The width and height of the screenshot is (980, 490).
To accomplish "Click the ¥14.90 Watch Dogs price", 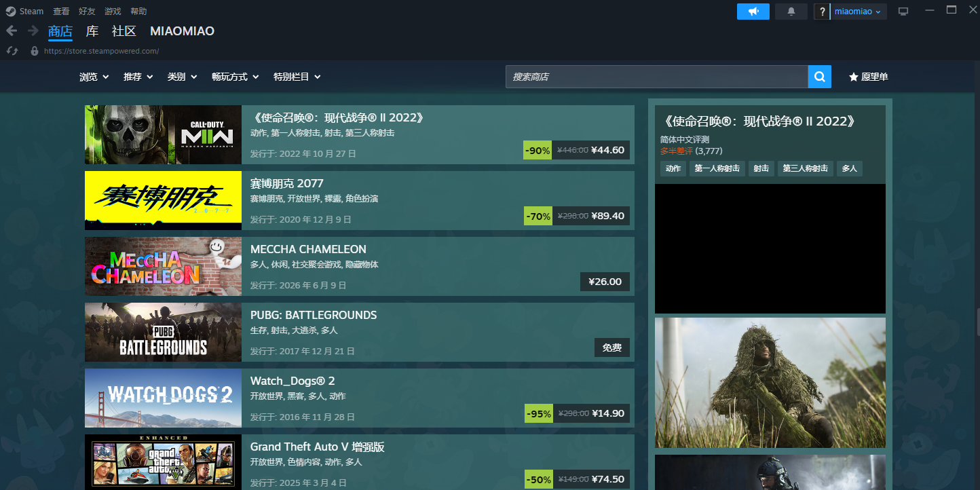I will coord(608,413).
